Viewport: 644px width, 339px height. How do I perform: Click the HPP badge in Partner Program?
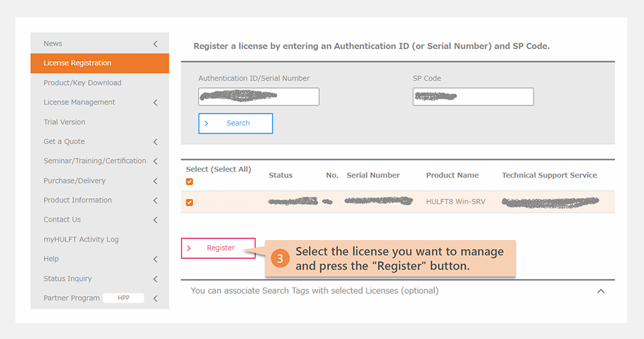(x=123, y=298)
